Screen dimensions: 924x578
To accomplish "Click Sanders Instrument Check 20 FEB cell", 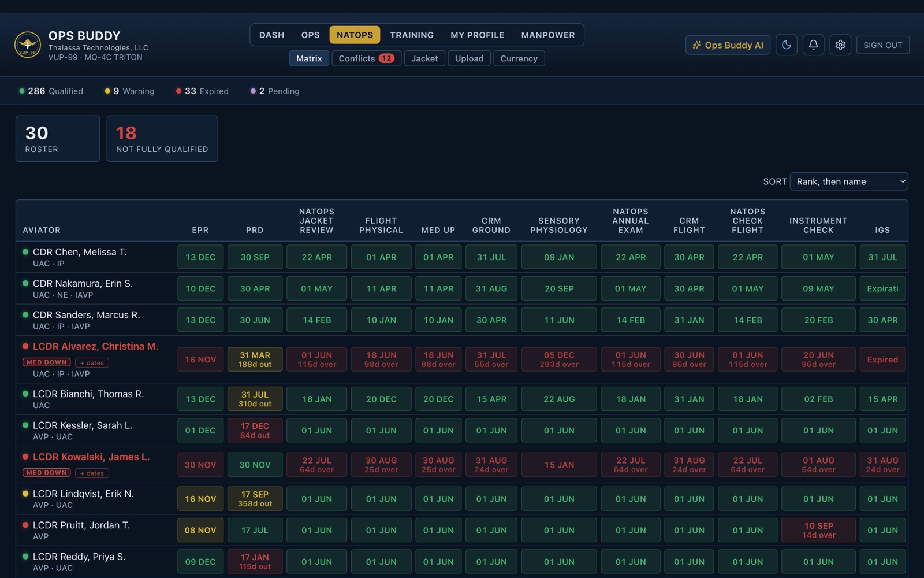I will [x=818, y=320].
